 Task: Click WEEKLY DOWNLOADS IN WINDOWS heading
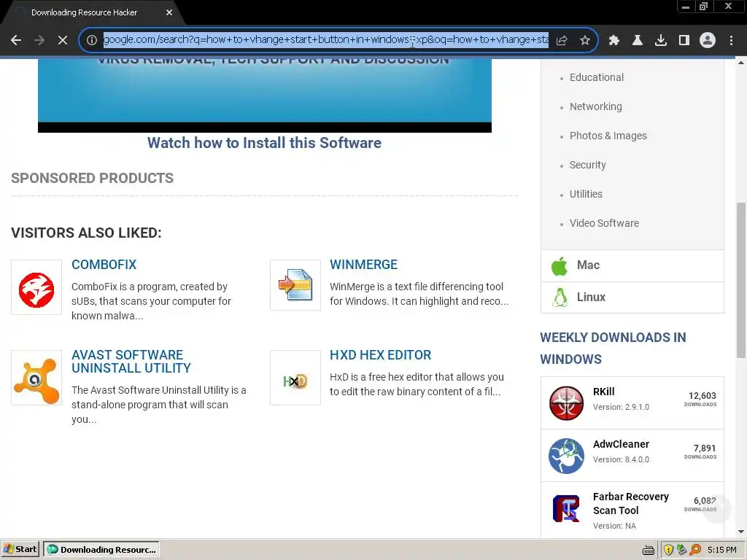613,348
